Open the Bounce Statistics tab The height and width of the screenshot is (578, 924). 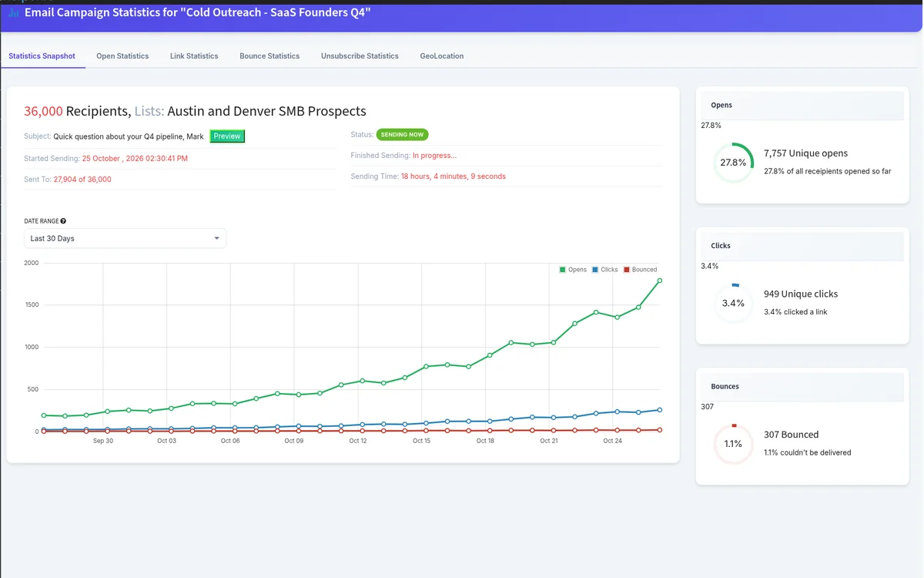(269, 56)
